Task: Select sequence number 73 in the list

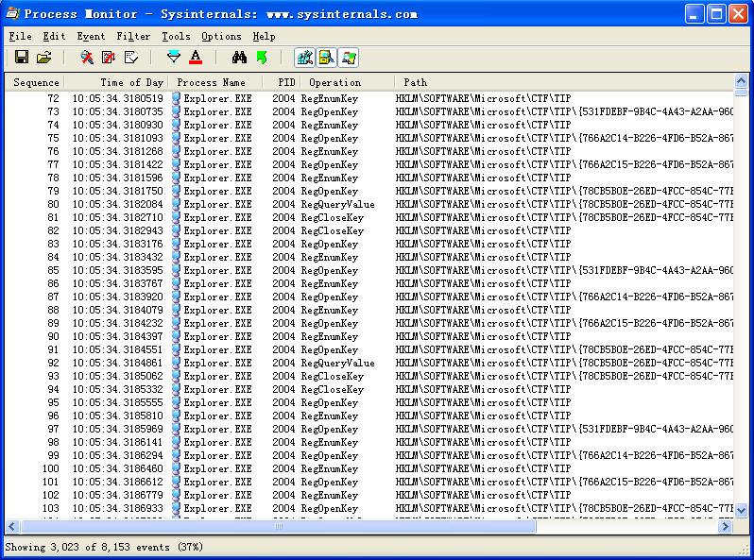Action: [53, 112]
